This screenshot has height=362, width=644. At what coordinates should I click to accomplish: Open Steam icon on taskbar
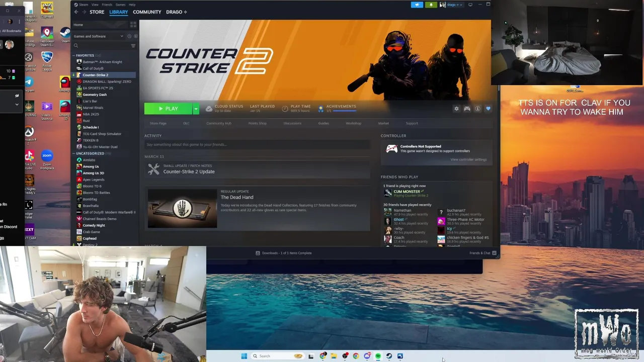coord(389,356)
